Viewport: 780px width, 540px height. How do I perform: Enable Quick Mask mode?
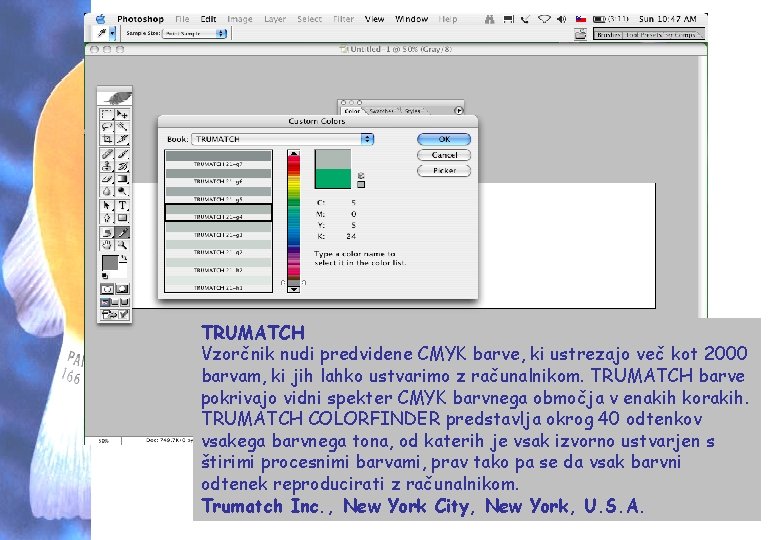(122, 289)
